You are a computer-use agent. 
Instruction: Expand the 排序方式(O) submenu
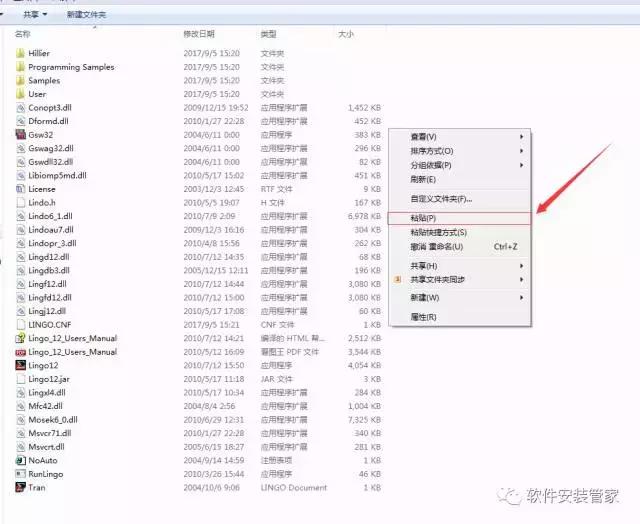[459, 151]
